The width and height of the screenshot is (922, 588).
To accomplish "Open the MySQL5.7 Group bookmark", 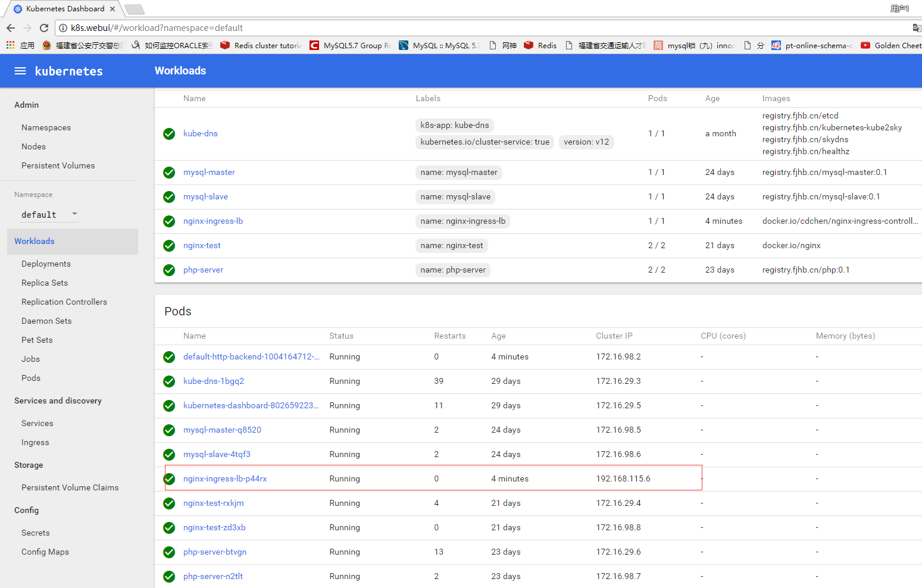I will [350, 45].
